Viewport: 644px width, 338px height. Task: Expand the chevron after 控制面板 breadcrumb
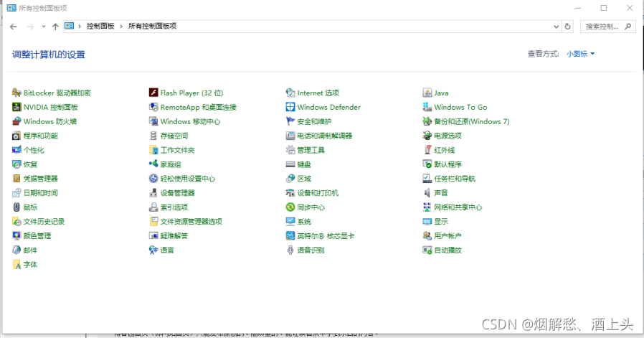(x=121, y=27)
